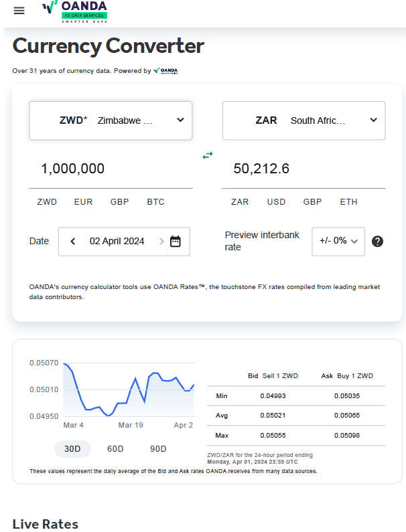
Task: Click the ZWD/ZAR rate history chart line
Action: [x=129, y=389]
